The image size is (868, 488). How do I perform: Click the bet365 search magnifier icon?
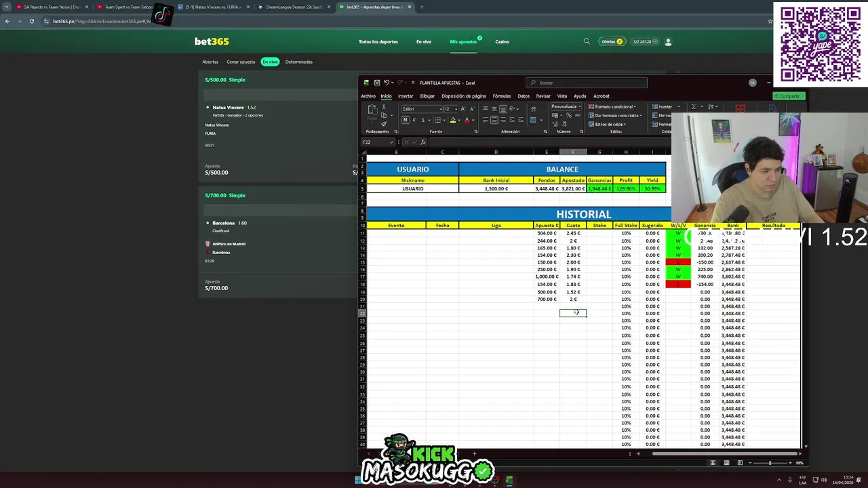pyautogui.click(x=587, y=41)
